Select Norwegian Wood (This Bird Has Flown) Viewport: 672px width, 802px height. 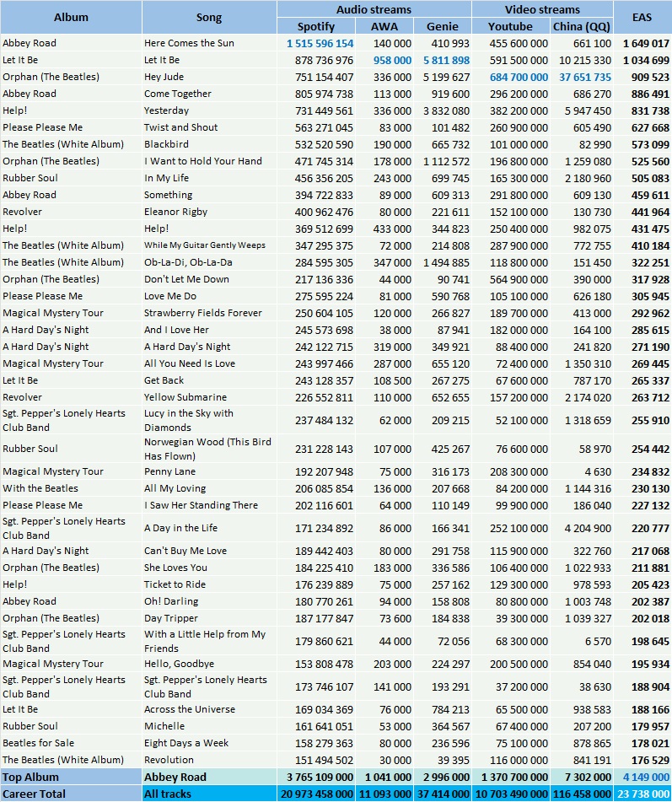tap(209, 449)
